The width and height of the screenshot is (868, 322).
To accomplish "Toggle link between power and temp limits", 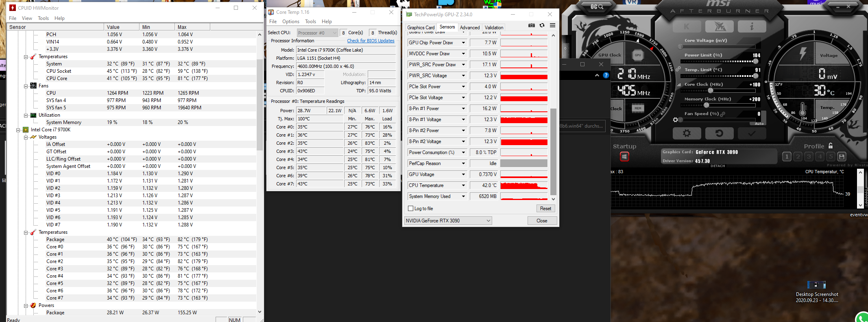I will tap(678, 69).
